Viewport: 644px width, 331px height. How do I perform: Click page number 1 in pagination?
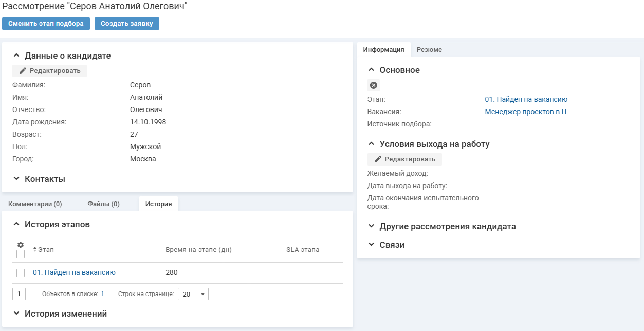[x=19, y=294]
